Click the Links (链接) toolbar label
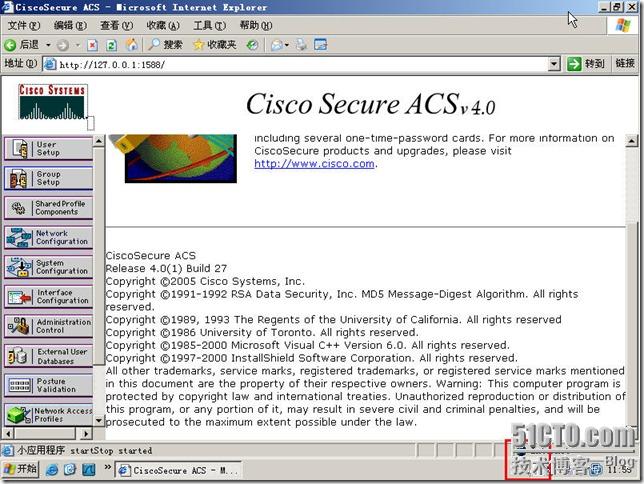 pyautogui.click(x=625, y=63)
